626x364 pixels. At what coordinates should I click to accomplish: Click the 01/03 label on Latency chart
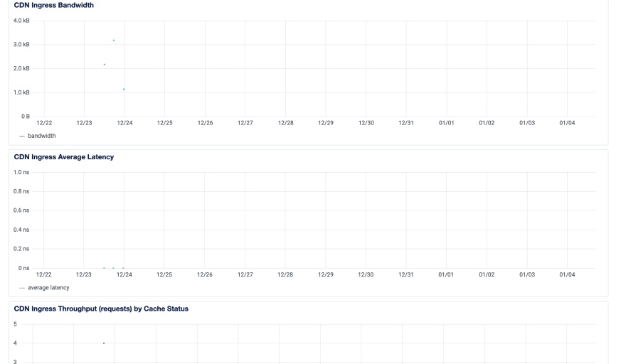click(527, 274)
